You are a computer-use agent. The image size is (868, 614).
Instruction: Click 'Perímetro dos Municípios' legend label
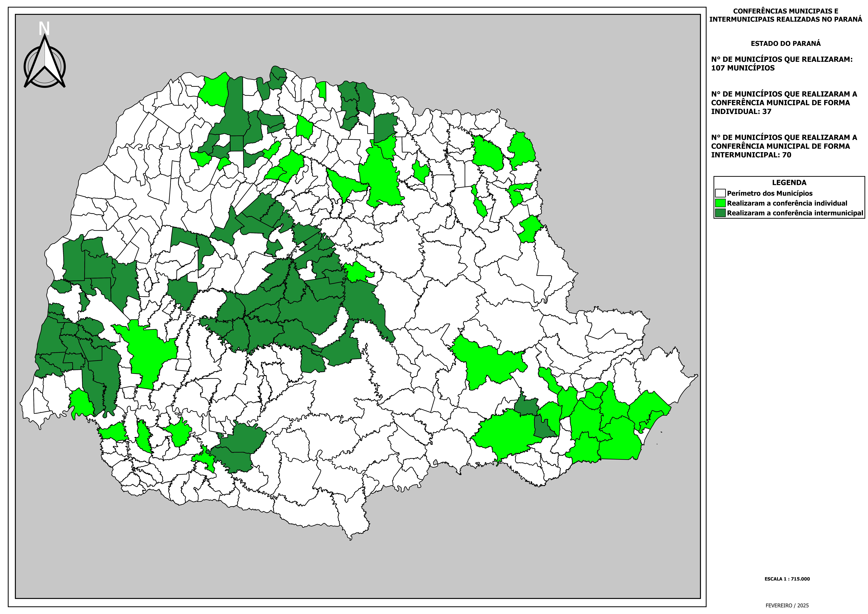770,194
